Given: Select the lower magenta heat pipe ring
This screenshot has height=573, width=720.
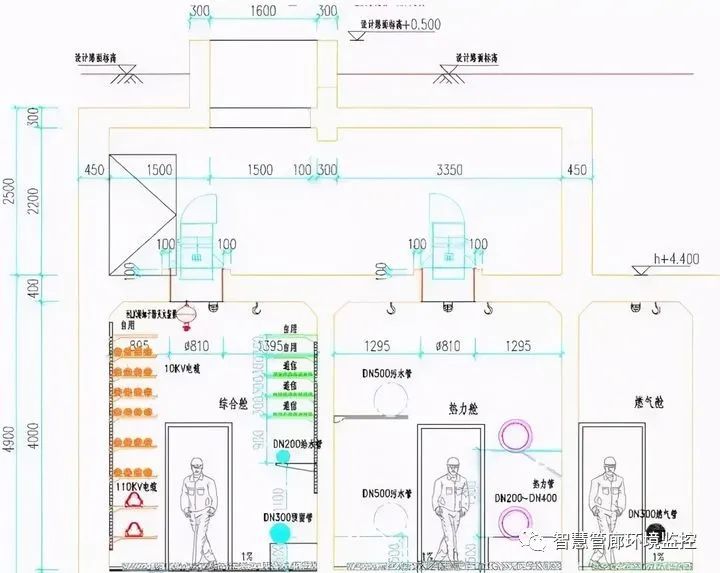Looking at the screenshot, I should [516, 519].
